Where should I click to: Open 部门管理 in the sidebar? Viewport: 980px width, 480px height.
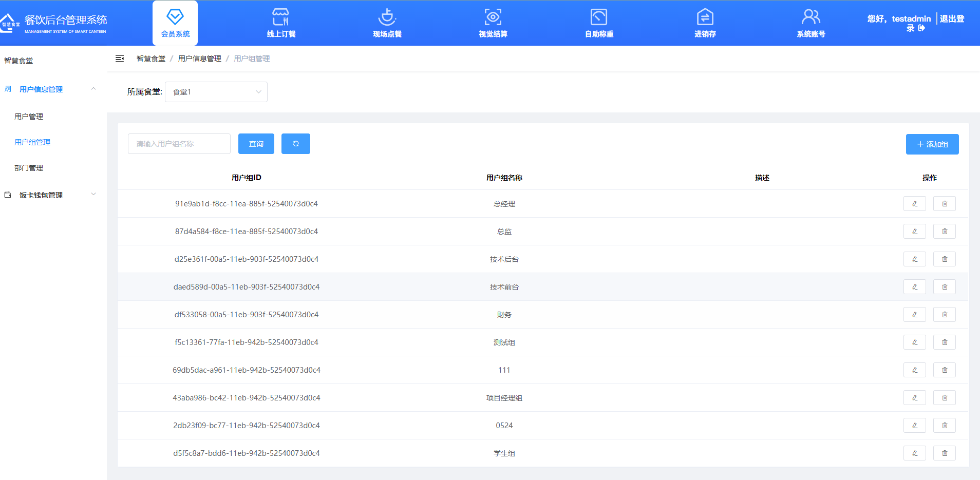point(28,167)
